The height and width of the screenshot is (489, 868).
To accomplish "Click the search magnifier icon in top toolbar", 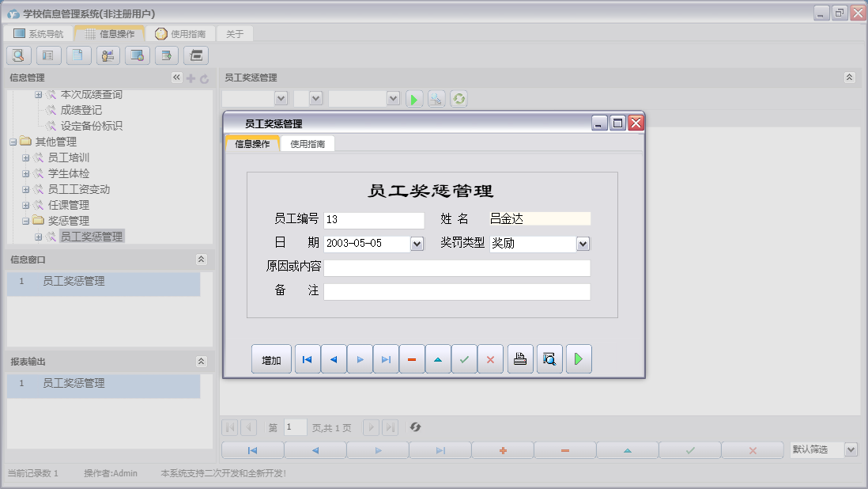I will [x=19, y=55].
